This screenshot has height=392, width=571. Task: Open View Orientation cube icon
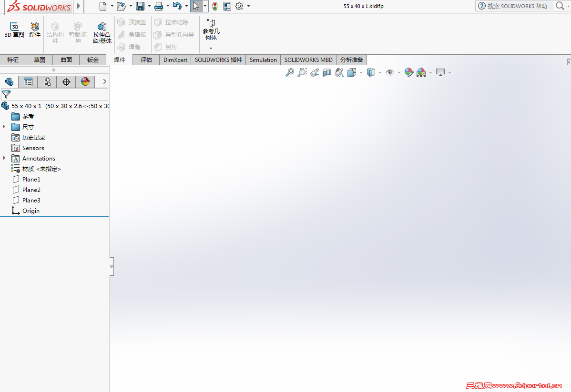point(352,72)
